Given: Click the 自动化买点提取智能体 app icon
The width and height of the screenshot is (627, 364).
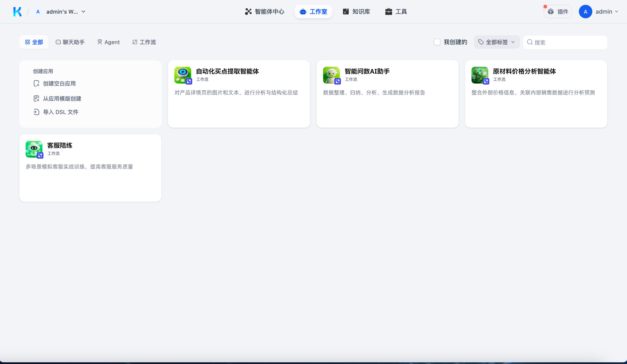Looking at the screenshot, I should click(x=183, y=75).
